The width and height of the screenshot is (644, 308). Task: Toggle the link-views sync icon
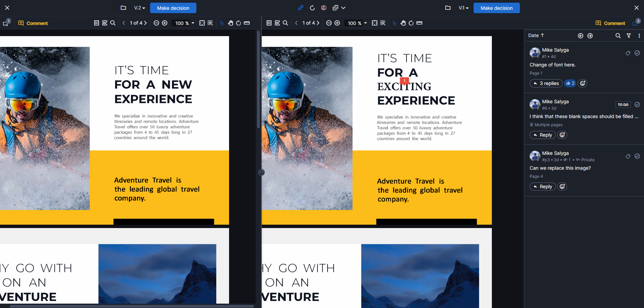(301, 8)
